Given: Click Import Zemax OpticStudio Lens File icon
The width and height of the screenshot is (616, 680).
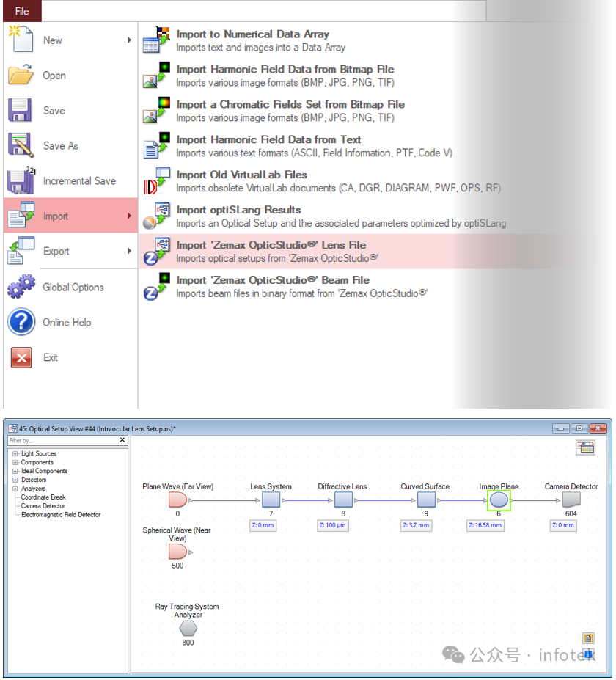Looking at the screenshot, I should click(x=156, y=251).
